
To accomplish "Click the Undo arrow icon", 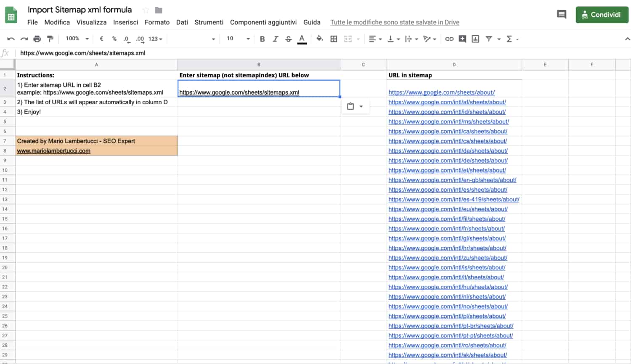I will tap(11, 39).
